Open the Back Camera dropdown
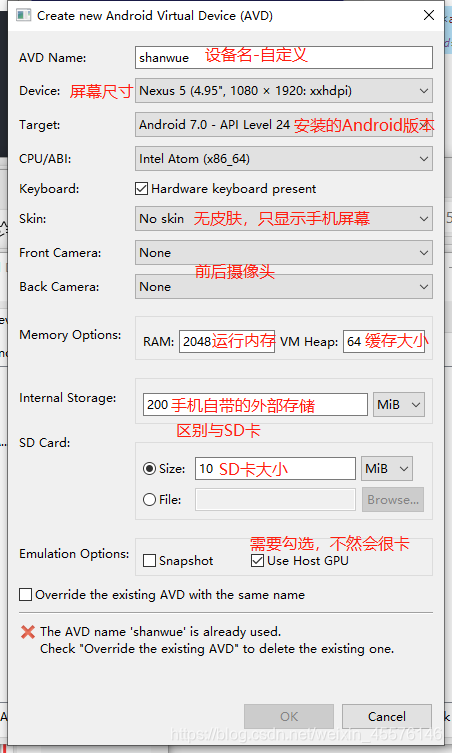The width and height of the screenshot is (452, 753). [x=284, y=287]
